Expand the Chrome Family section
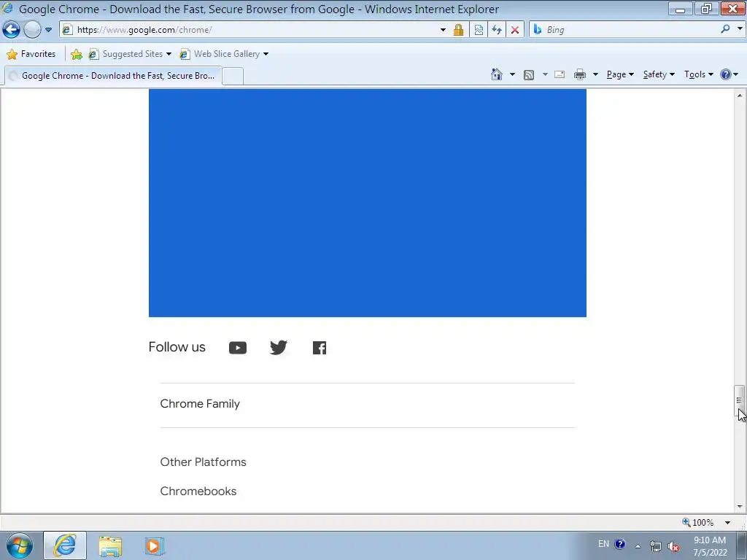The image size is (747, 560). coord(367,404)
